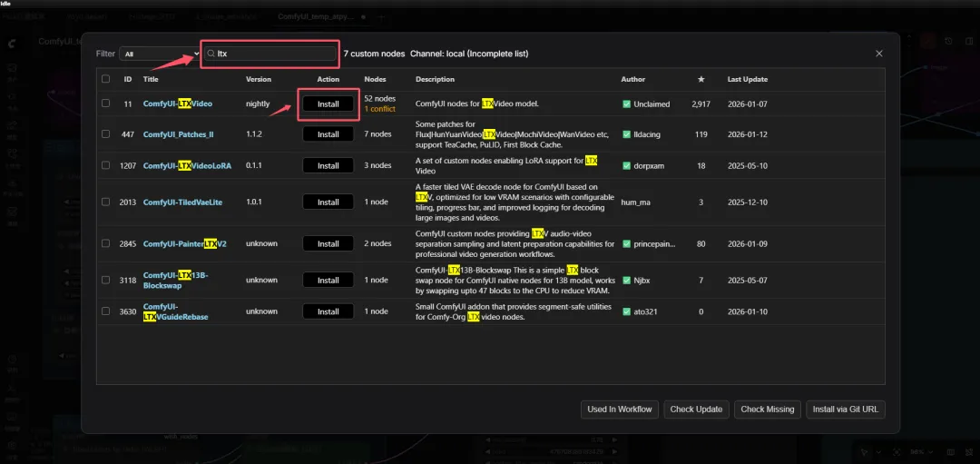Focus the search field containing 'ltx'

tap(270, 54)
